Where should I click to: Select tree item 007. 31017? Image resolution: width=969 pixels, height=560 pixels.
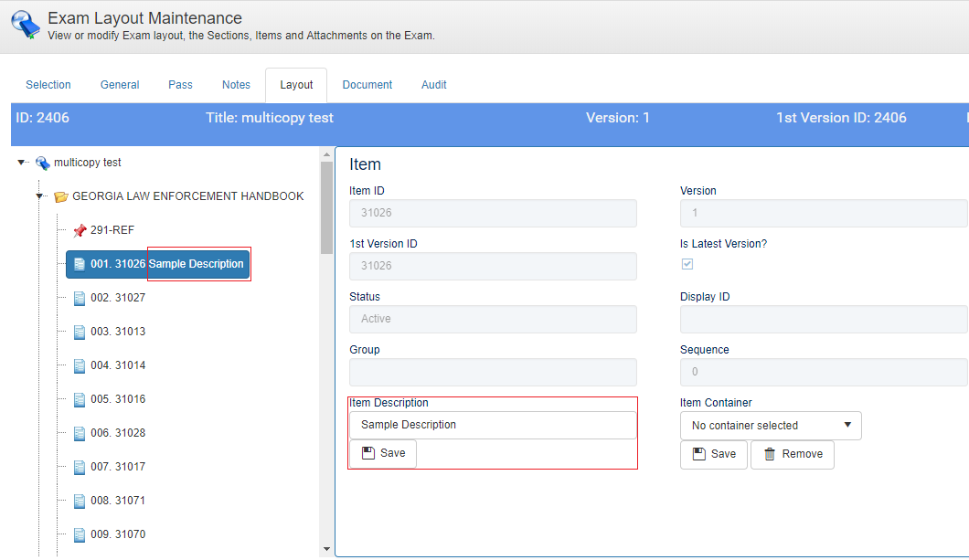pos(117,467)
